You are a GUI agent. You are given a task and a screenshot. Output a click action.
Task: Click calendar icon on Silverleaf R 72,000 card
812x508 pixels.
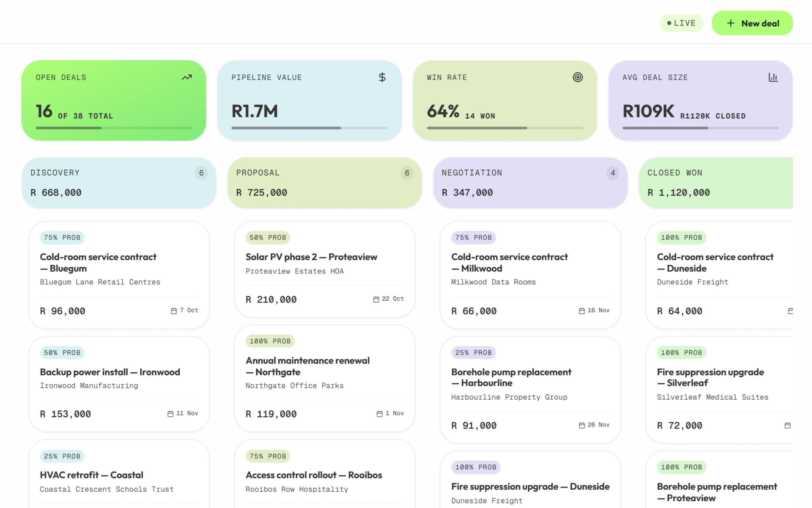(x=787, y=425)
